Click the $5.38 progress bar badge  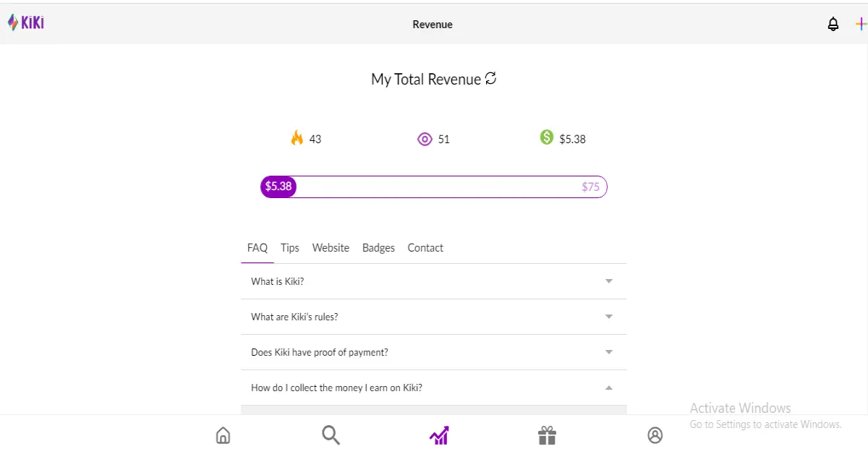(278, 187)
